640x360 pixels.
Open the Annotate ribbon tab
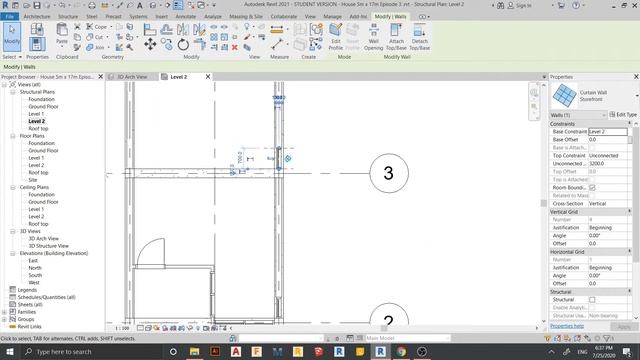click(x=186, y=16)
